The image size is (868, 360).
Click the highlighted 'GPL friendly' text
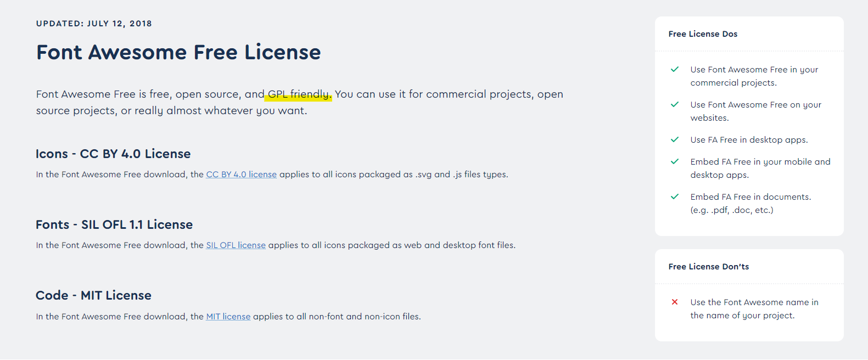click(299, 94)
